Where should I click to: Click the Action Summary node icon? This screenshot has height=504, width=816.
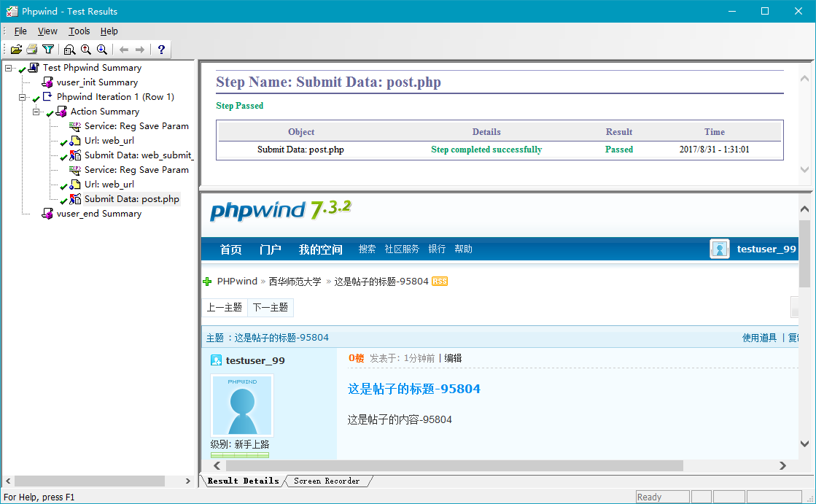[61, 112]
